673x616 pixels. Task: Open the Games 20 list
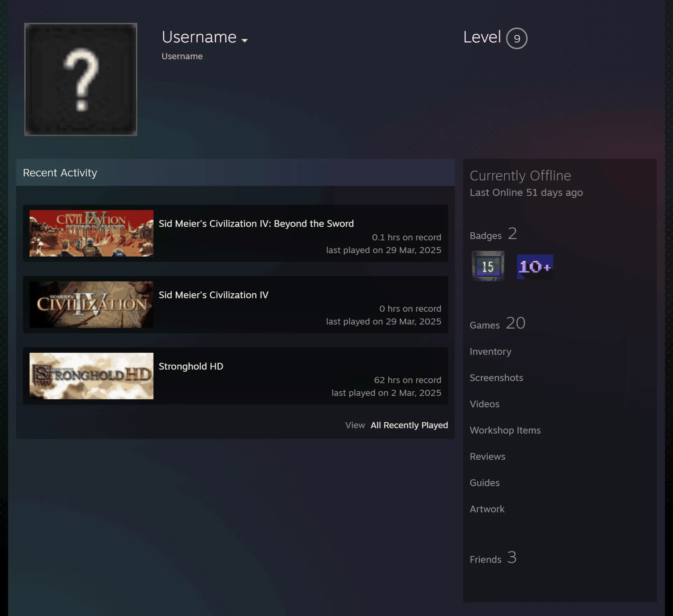(x=497, y=323)
